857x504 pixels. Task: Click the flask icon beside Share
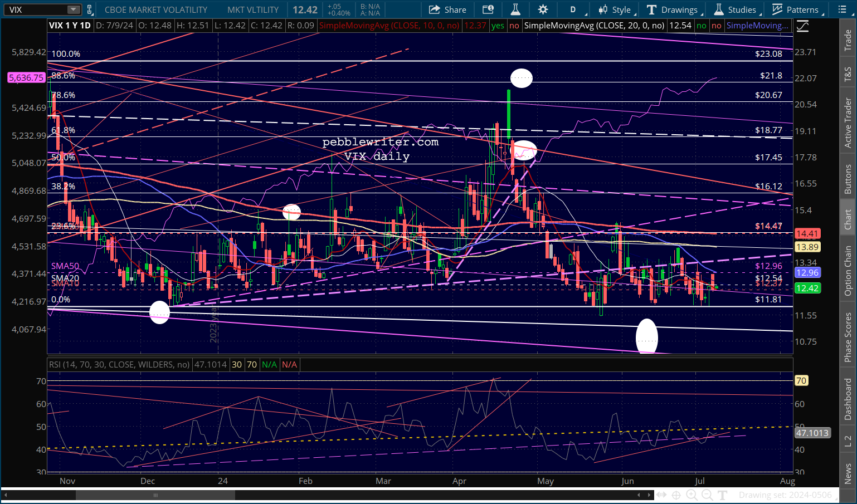click(x=515, y=9)
